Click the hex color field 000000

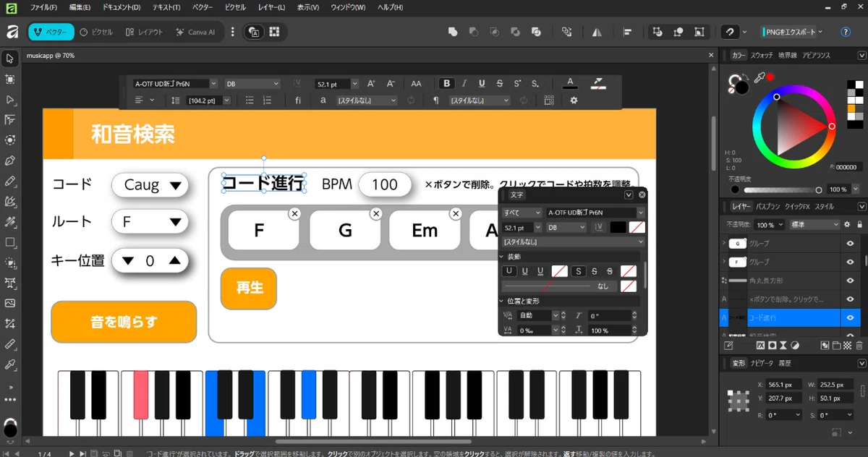click(x=847, y=167)
